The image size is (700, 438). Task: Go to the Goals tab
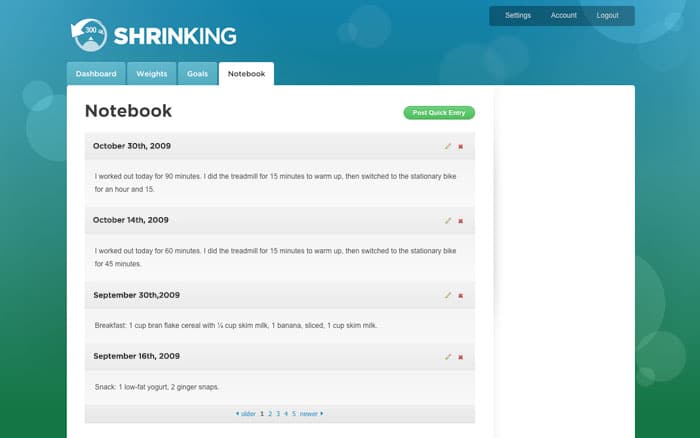tap(197, 74)
